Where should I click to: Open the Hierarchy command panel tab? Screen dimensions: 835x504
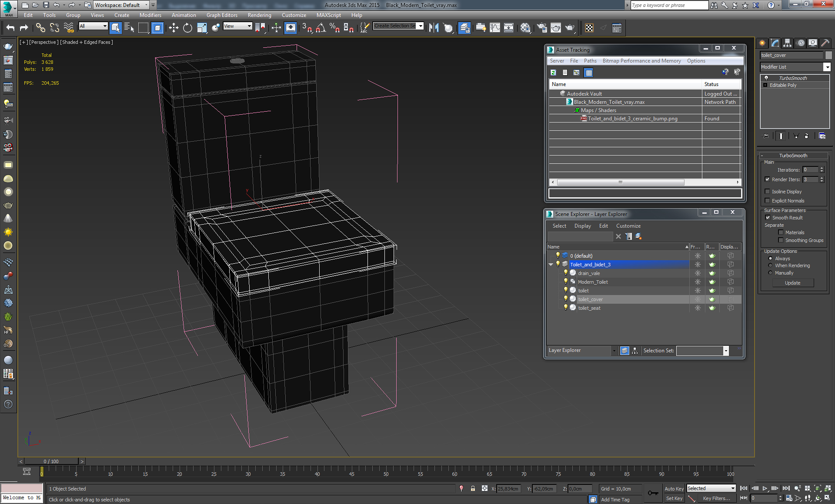(787, 43)
